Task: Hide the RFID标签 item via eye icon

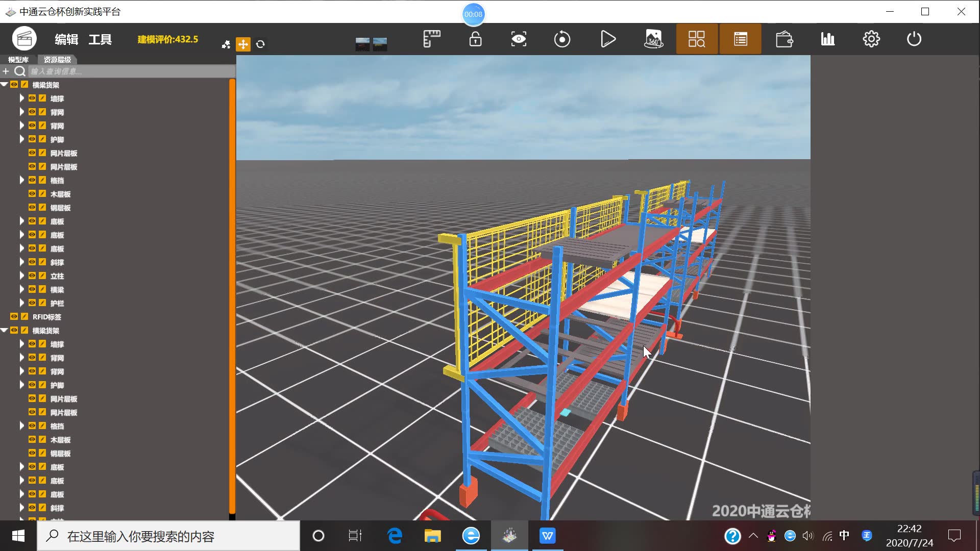Action: click(14, 317)
